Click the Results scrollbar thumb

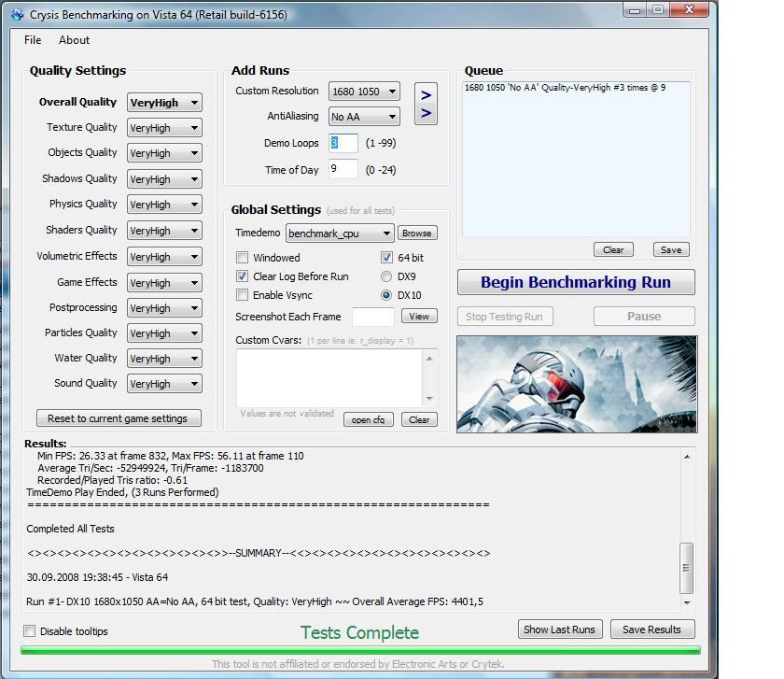click(x=687, y=568)
